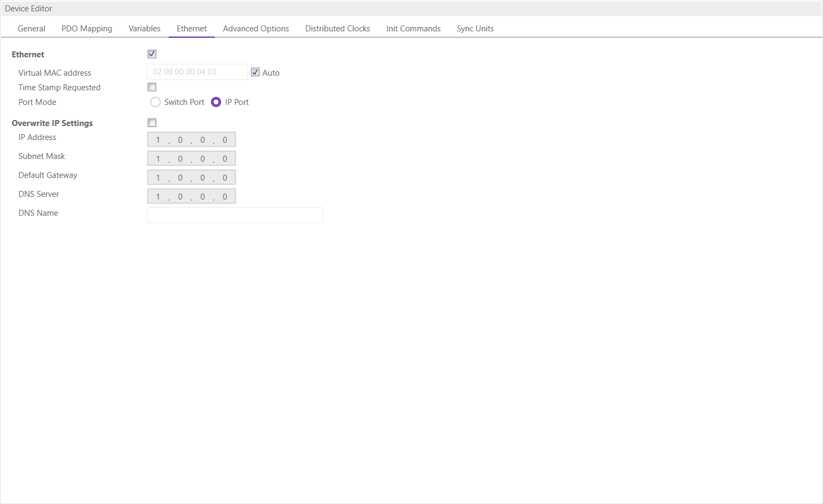823x504 pixels.
Task: Go to Advanced Options tab
Action: pyautogui.click(x=256, y=29)
